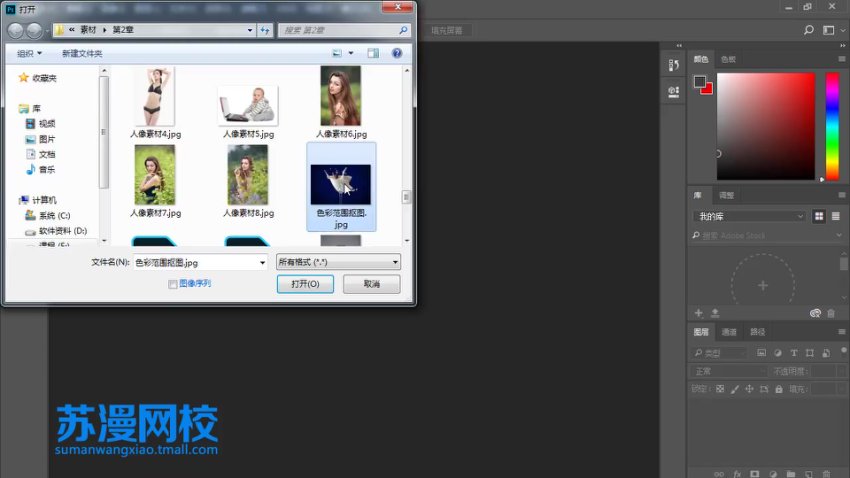Open Photoshop's search magnifier in options bar

pyautogui.click(x=808, y=30)
